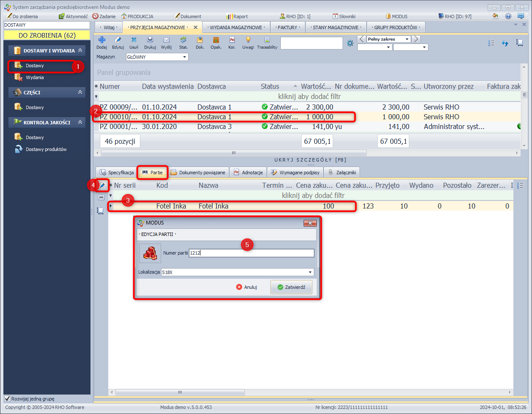Open the Traceability tool in the toolbar

[x=267, y=40]
